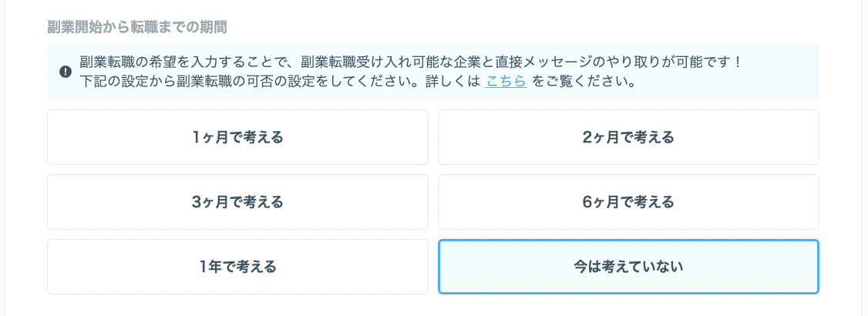Select the 1ヶ月で考える option
868x316 pixels.
[x=237, y=137]
